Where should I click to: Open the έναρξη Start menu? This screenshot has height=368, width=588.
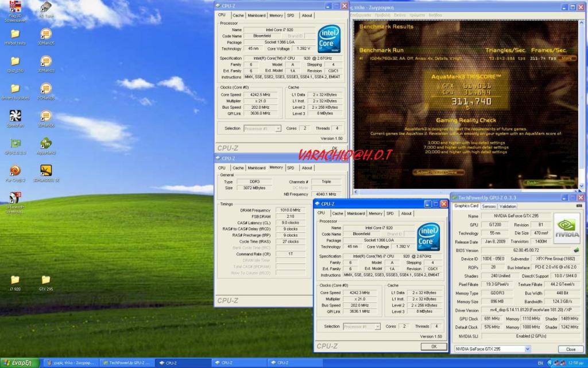pos(20,363)
